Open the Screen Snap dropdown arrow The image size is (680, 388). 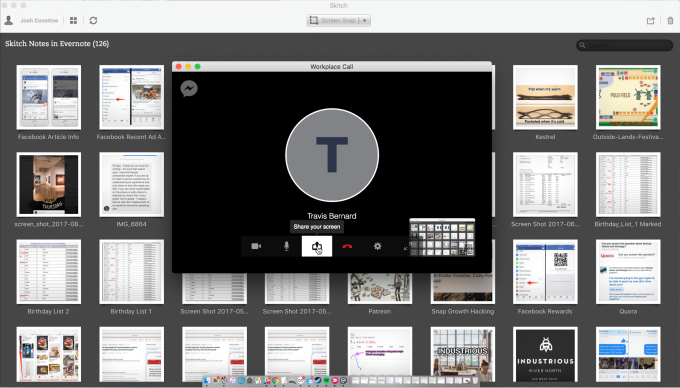(365, 20)
